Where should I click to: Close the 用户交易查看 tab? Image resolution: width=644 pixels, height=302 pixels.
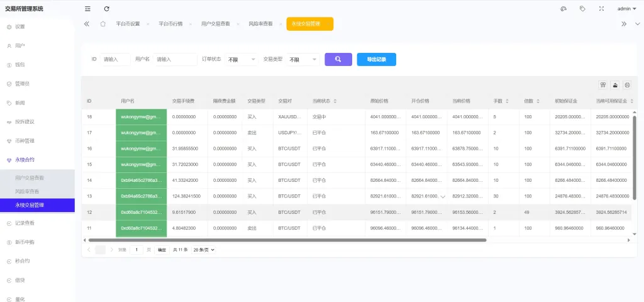pos(238,25)
